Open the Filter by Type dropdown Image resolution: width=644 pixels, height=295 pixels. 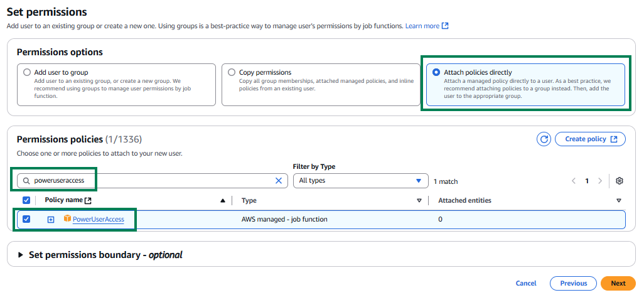tap(361, 181)
